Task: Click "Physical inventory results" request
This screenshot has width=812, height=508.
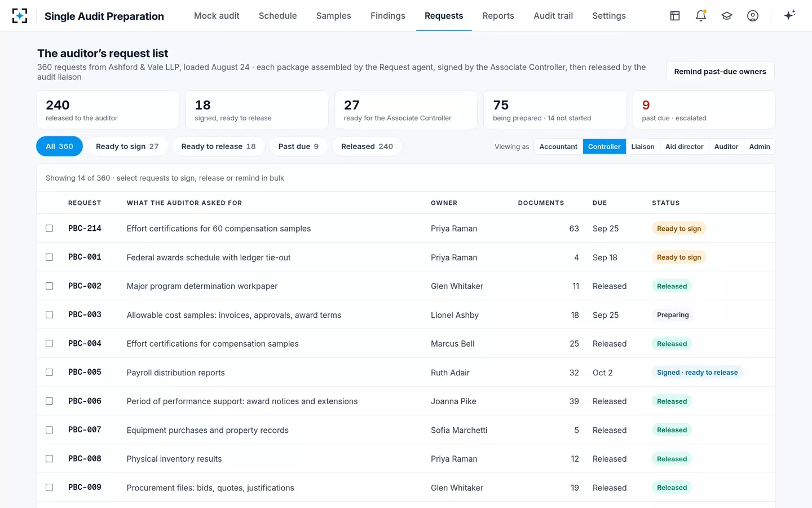Action: point(174,459)
